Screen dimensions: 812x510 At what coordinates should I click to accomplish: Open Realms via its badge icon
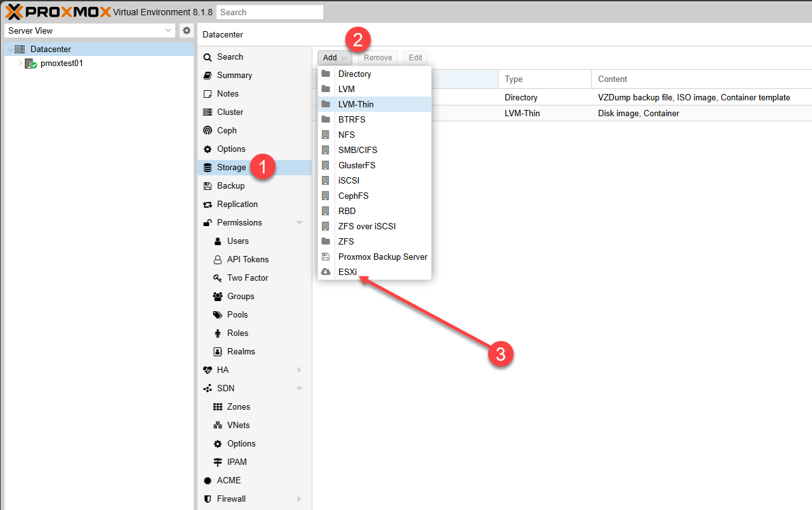[218, 351]
